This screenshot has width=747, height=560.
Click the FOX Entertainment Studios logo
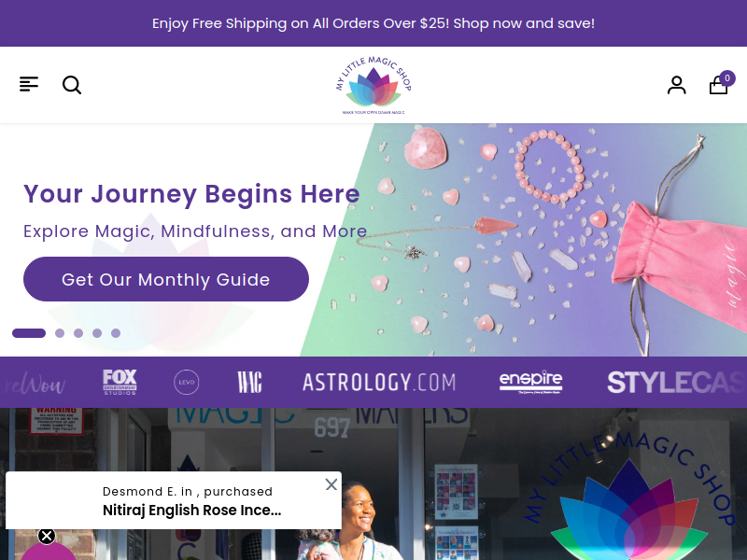(x=120, y=382)
